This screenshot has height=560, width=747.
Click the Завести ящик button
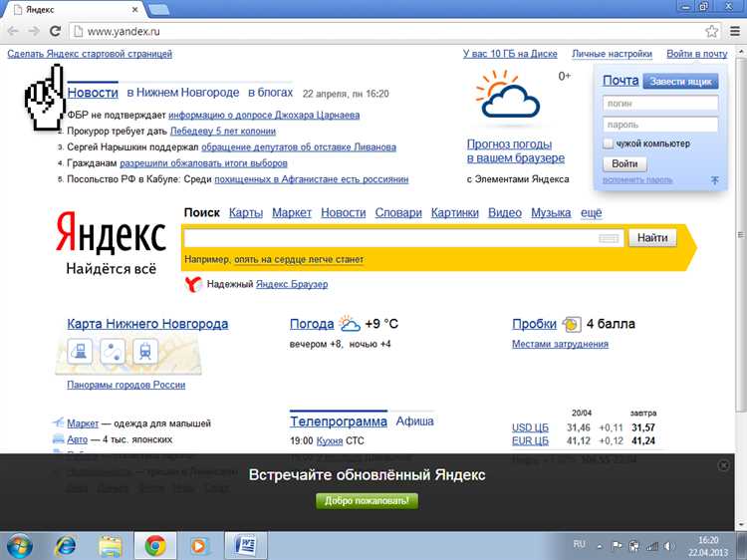[680, 81]
